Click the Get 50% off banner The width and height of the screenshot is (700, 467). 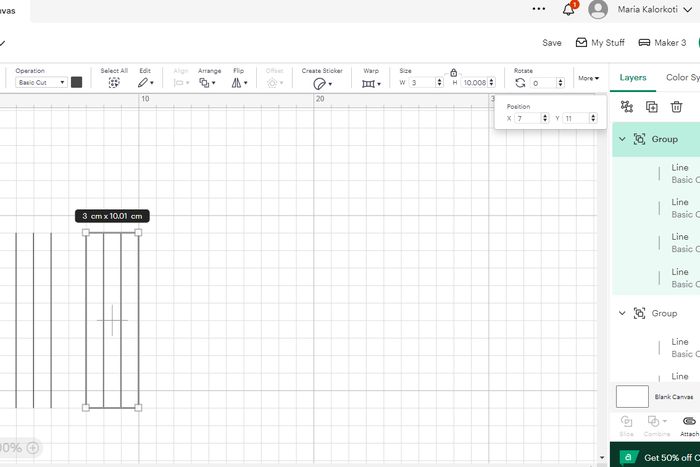[x=655, y=455]
